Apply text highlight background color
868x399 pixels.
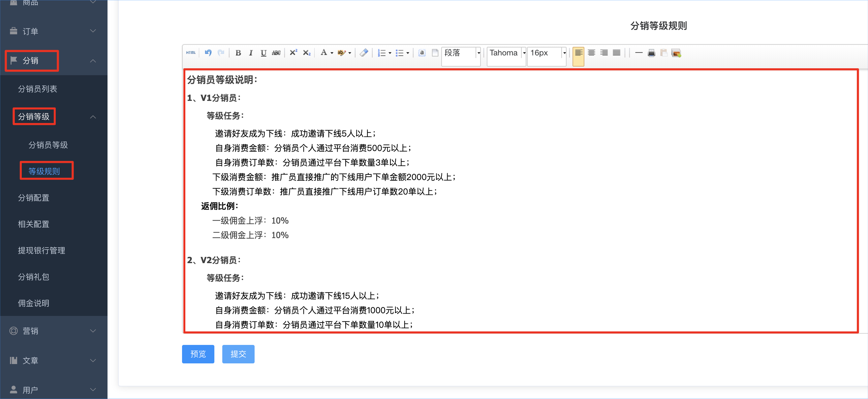coord(341,53)
